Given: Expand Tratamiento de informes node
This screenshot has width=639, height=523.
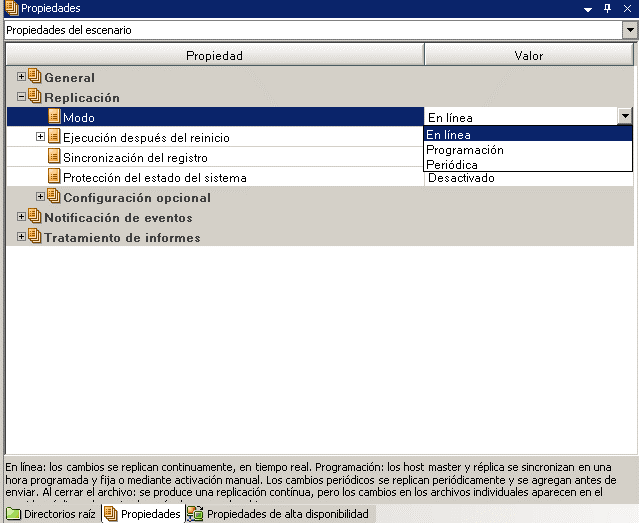Looking at the screenshot, I should tap(21, 236).
